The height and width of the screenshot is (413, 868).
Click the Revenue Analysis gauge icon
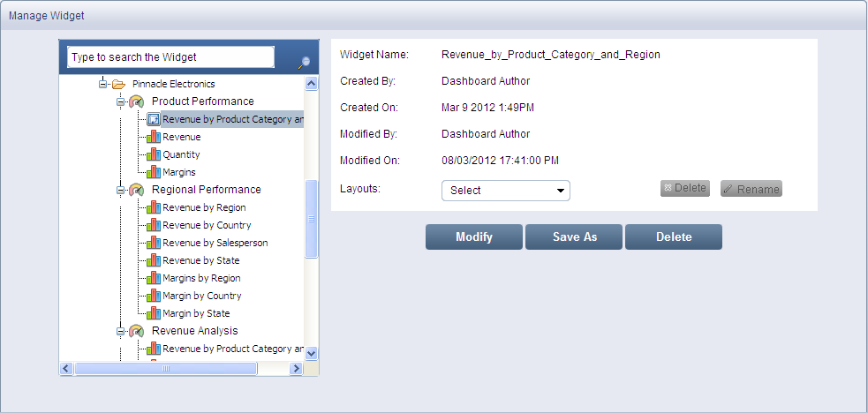click(136, 331)
